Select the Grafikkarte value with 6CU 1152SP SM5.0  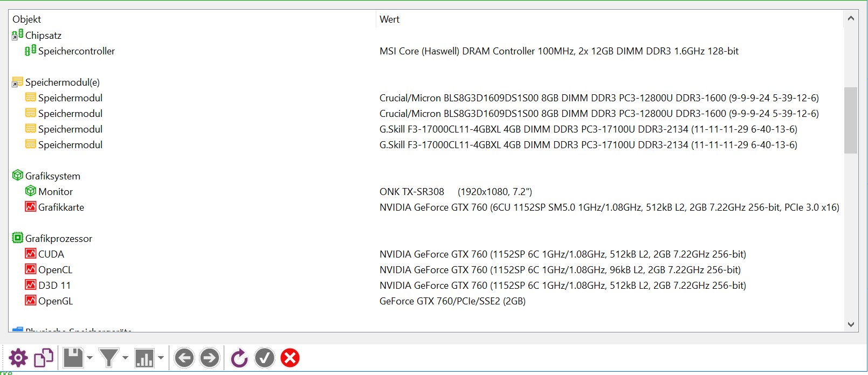tap(609, 207)
